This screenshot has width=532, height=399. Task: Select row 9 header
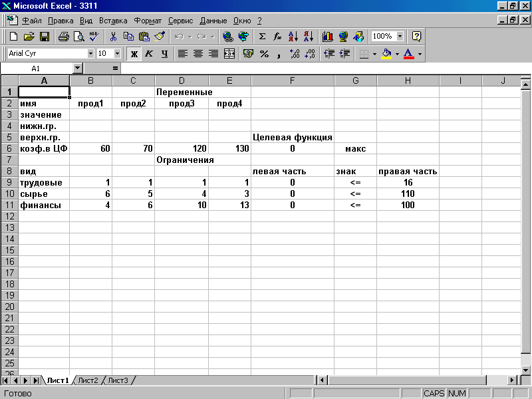(x=9, y=182)
